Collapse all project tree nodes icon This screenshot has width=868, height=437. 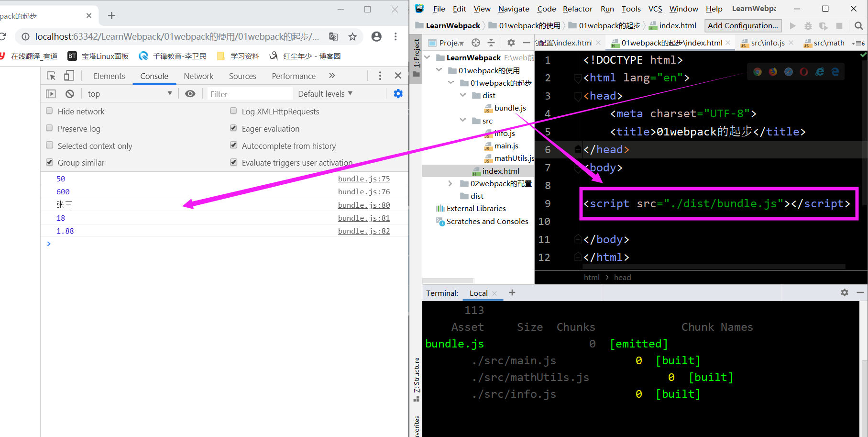click(x=491, y=43)
